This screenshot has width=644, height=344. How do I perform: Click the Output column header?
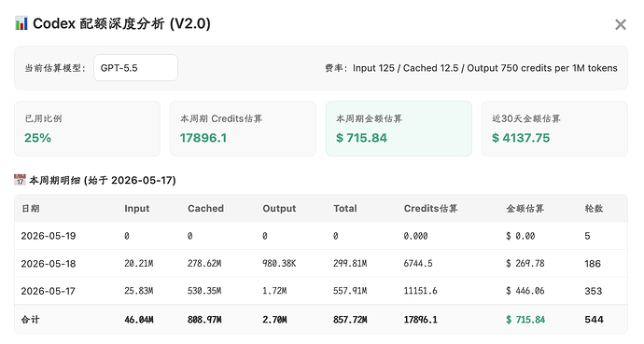(x=279, y=208)
